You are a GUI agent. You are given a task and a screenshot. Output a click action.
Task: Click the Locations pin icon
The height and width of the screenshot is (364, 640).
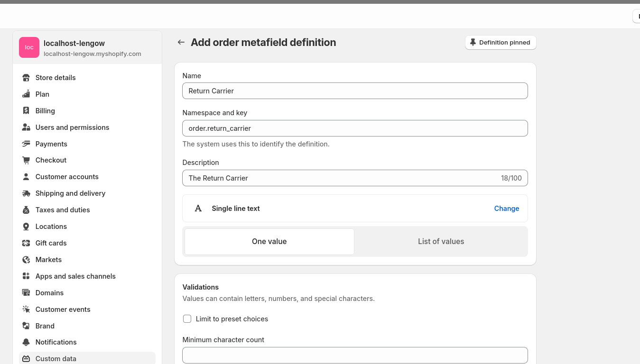26,227
